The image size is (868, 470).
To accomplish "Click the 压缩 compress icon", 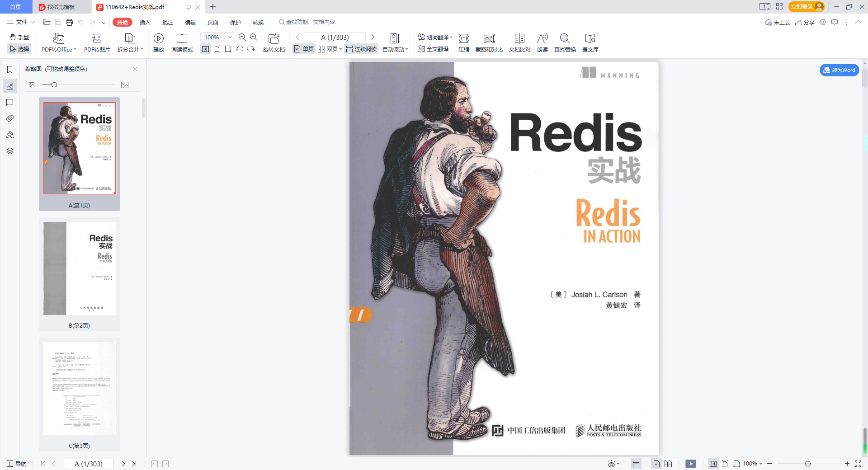I will (463, 38).
